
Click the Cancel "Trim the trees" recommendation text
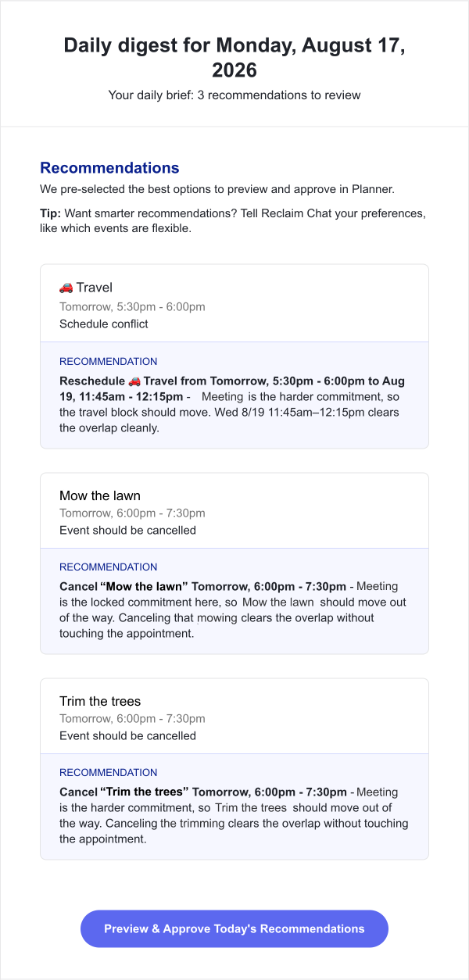pos(202,792)
